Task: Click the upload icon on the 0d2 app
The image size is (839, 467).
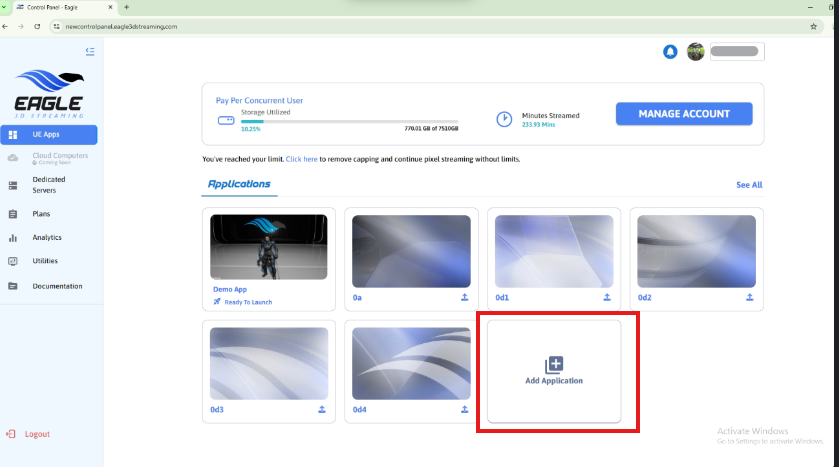Action: pyautogui.click(x=749, y=297)
